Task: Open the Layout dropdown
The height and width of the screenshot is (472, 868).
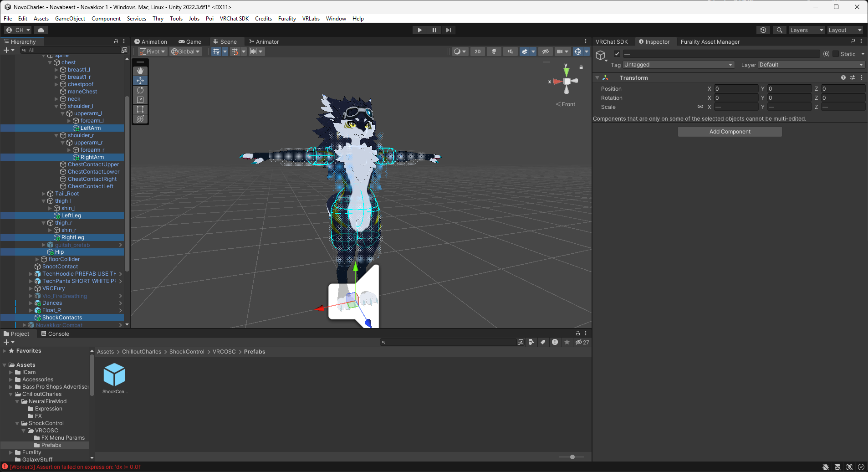Action: [x=845, y=30]
